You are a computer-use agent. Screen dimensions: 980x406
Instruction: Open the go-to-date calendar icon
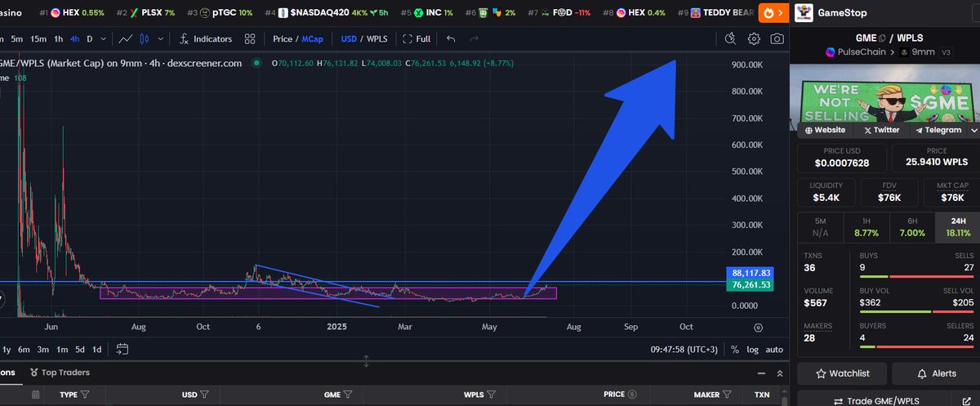tap(122, 350)
